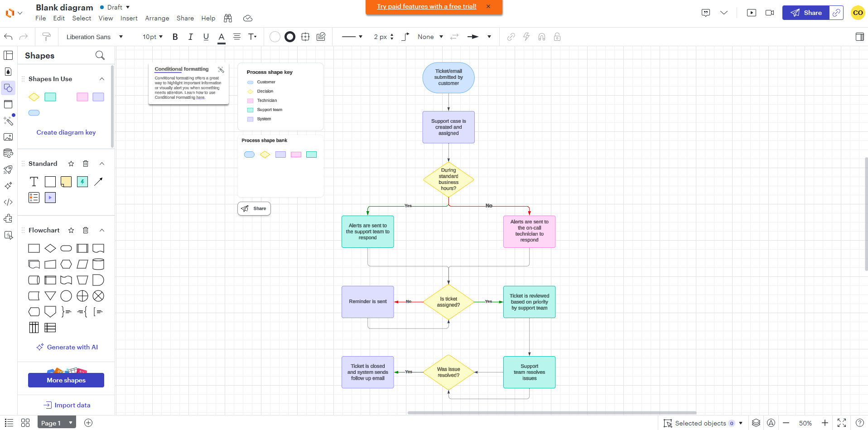Switch to grid page view icon
868x430 pixels.
(x=25, y=423)
